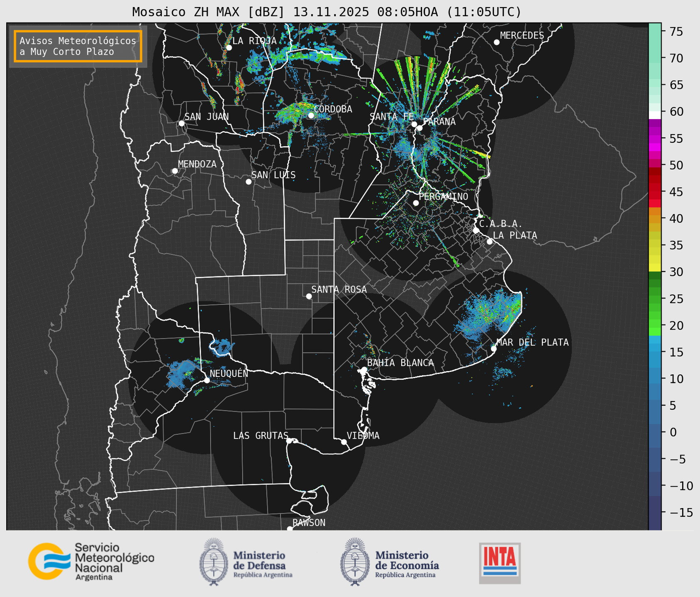
Task: Click the Mosaico ZH MAX title text
Action: click(326, 12)
